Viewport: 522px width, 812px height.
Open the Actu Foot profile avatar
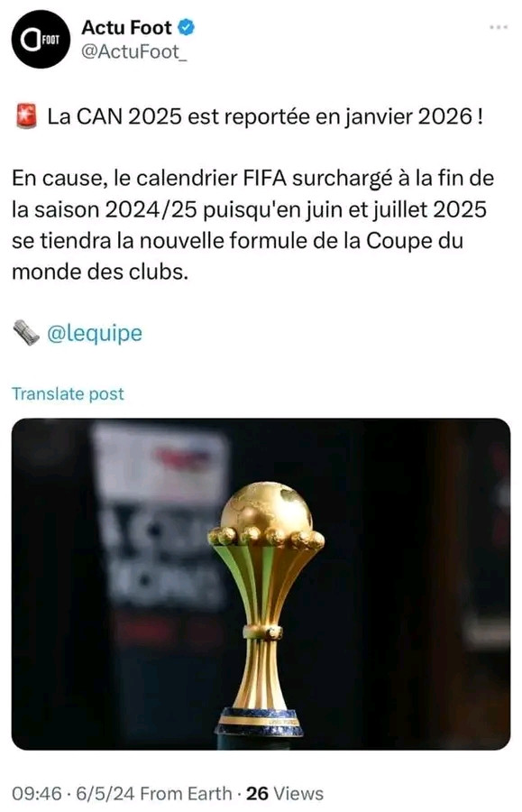(41, 40)
